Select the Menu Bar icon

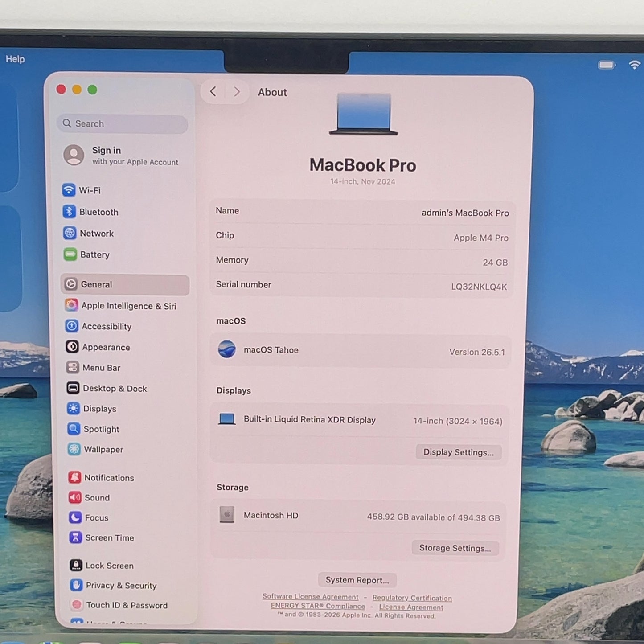73,367
